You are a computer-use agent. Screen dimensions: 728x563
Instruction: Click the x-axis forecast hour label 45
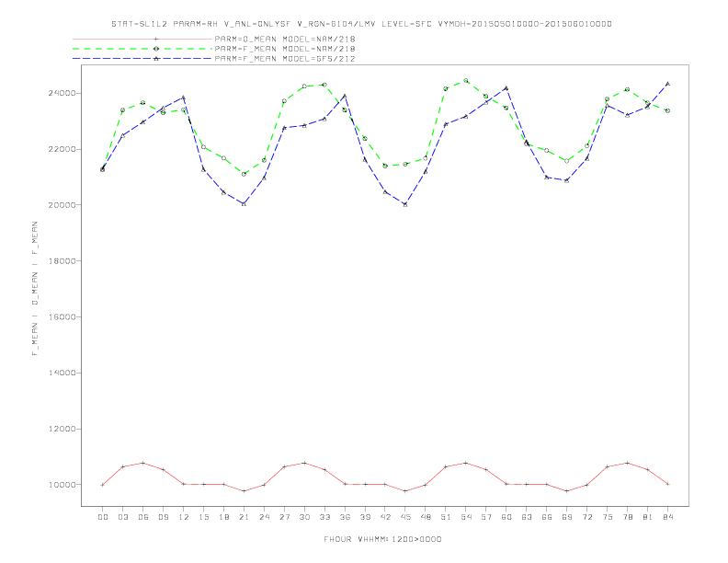click(x=405, y=517)
